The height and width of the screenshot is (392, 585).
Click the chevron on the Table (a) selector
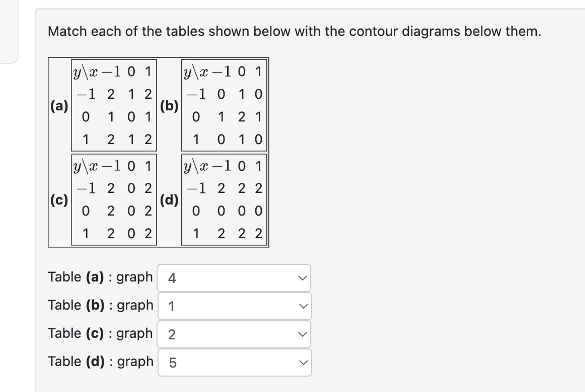point(302,278)
